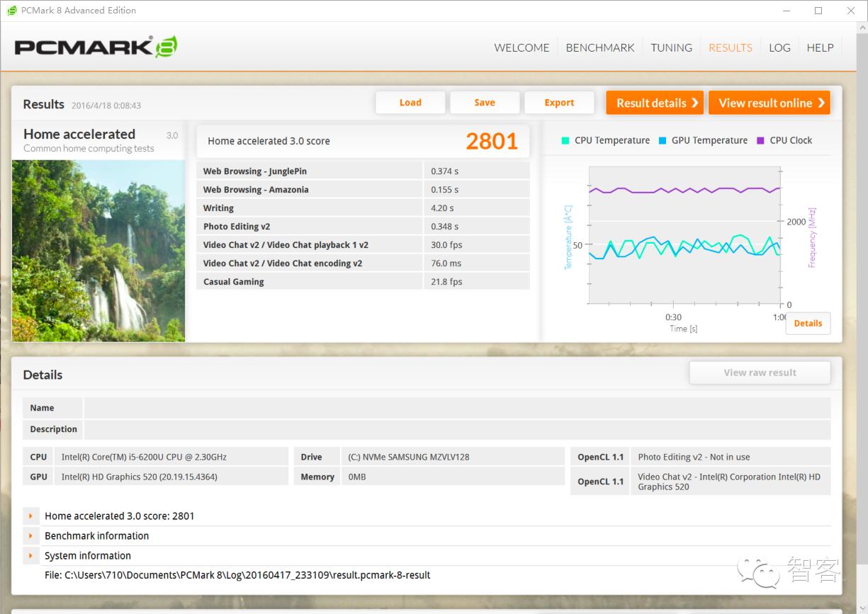Save the benchmark result
Viewport: 868px width, 614px height.
coord(485,103)
